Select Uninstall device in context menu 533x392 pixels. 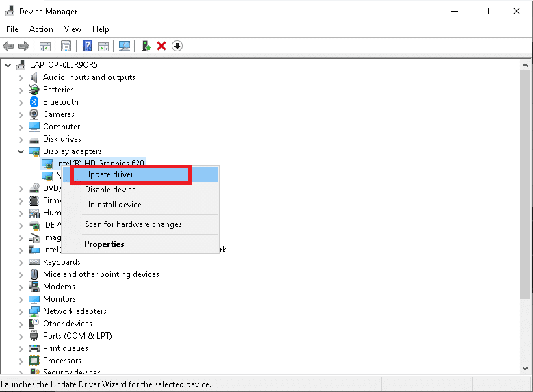point(113,205)
